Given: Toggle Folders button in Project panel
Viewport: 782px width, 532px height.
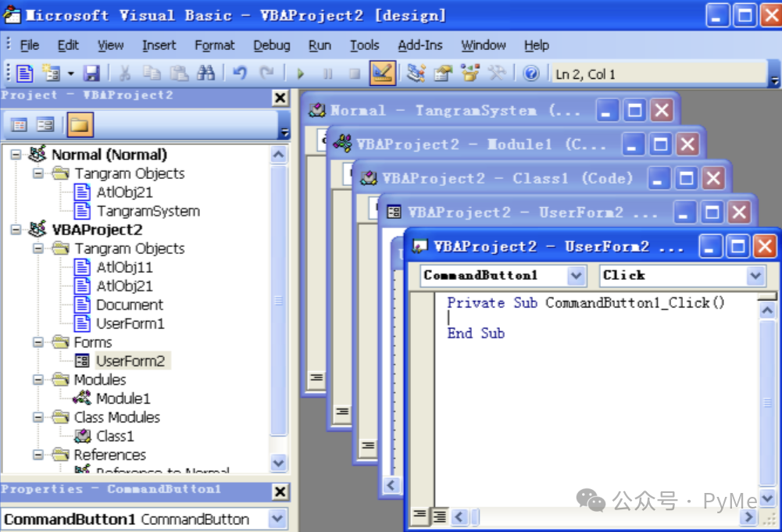Looking at the screenshot, I should click(x=80, y=125).
